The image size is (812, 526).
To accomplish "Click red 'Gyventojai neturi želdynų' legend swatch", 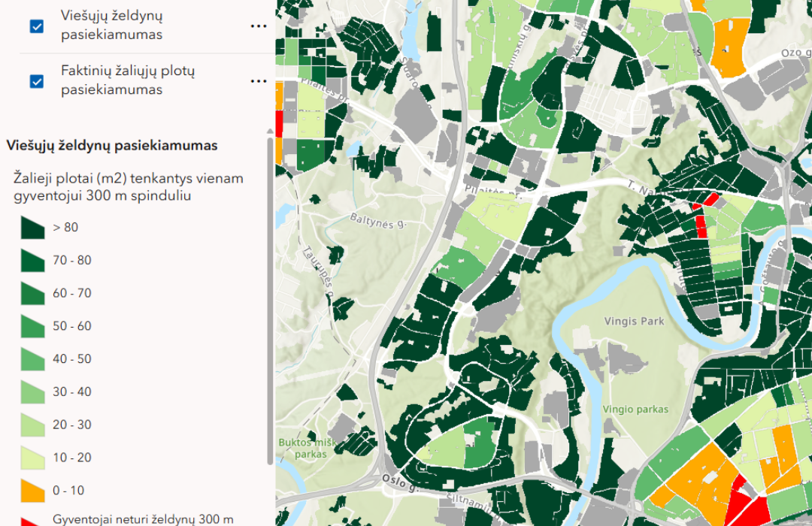I will point(32,520).
